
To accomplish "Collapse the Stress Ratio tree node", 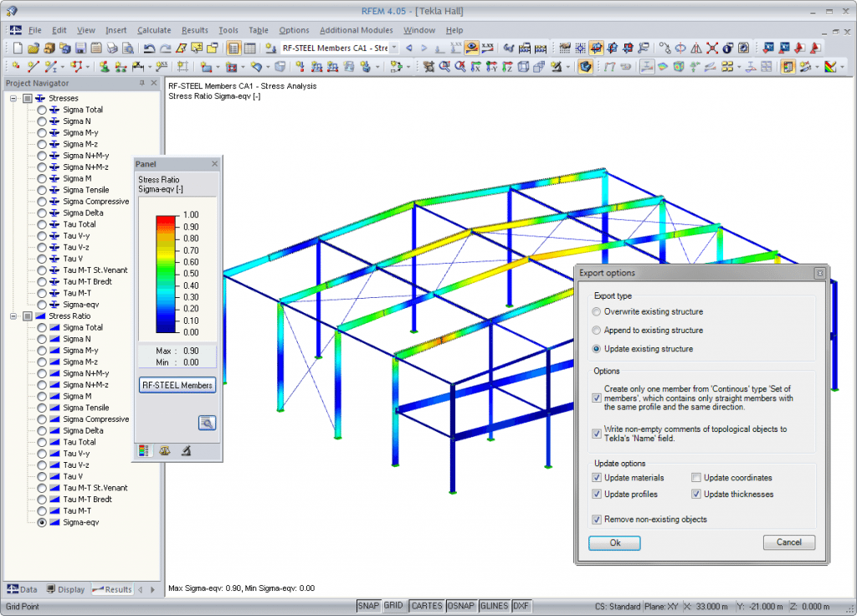I will [x=14, y=316].
